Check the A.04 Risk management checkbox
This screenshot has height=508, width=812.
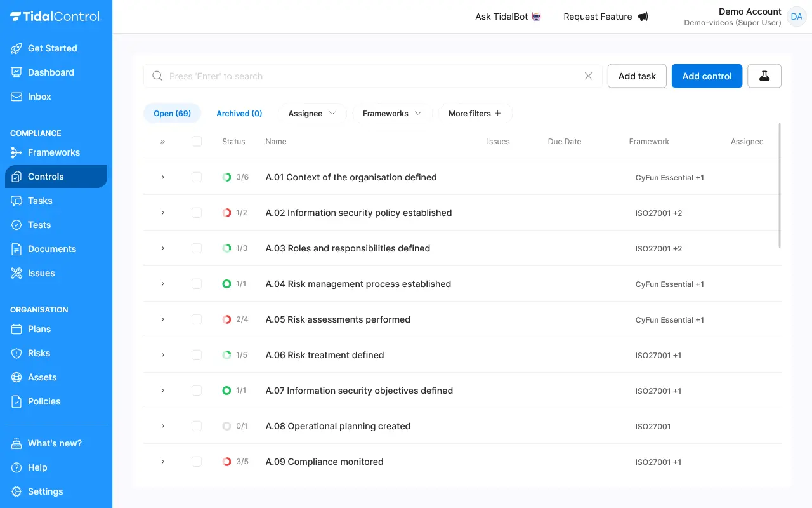(197, 284)
